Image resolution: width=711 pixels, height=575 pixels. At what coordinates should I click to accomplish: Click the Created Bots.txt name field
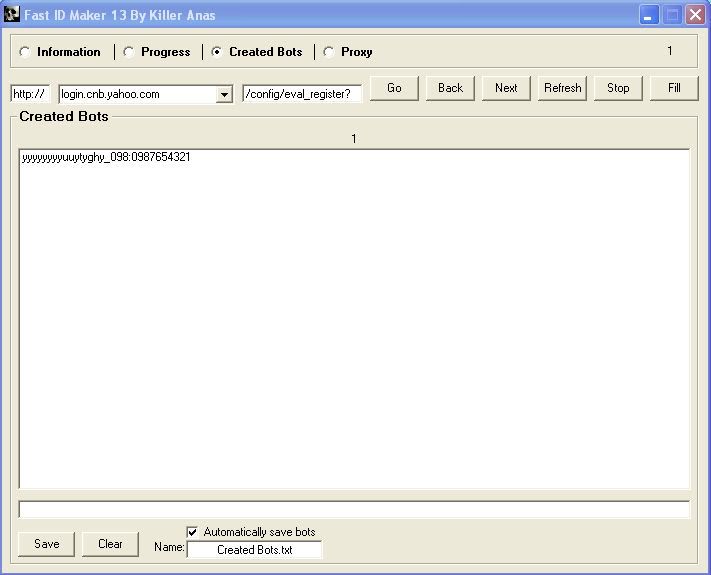254,550
